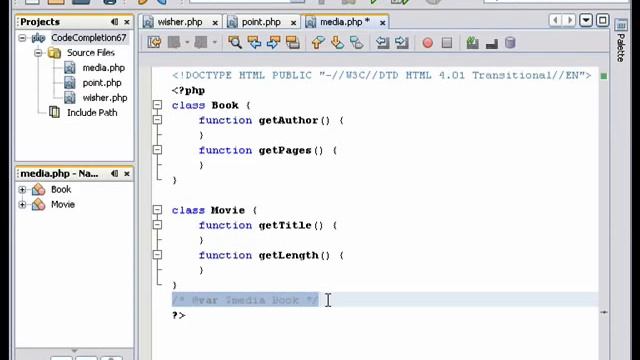Image resolution: width=640 pixels, height=360 pixels.
Task: Click the database cylinder icon
Action: [x=510, y=42]
